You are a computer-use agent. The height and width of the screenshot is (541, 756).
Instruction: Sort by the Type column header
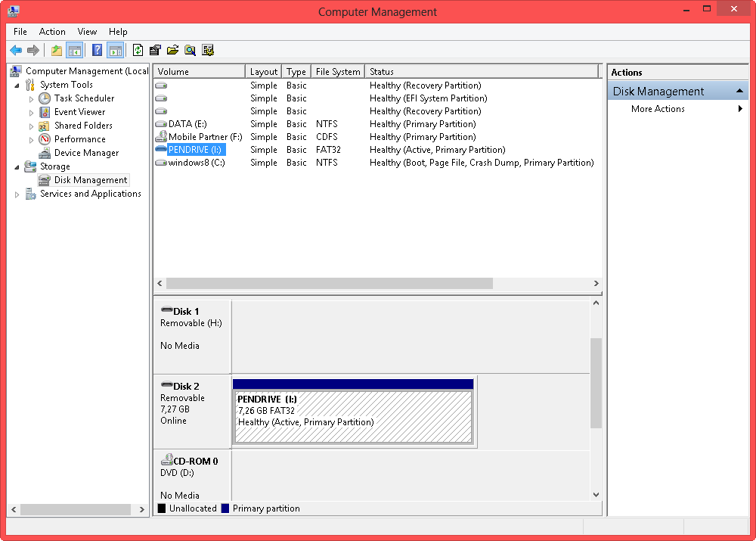(x=296, y=72)
